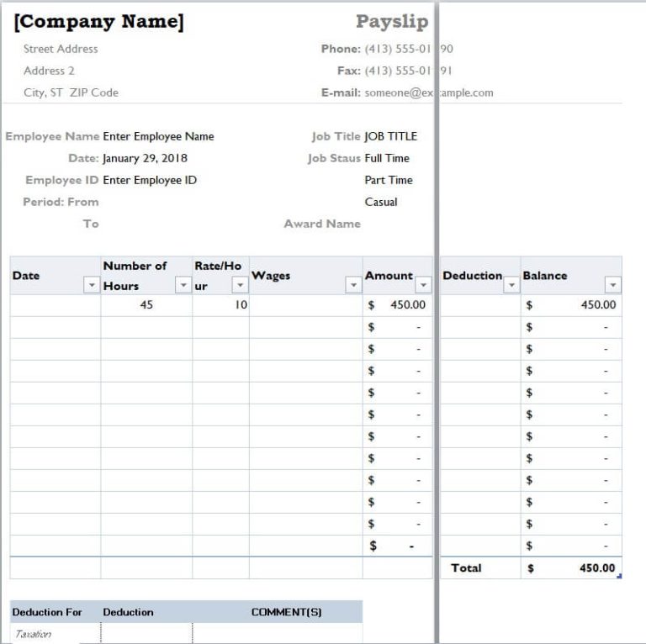Click the Period: From label
The image size is (646, 644).
click(61, 202)
